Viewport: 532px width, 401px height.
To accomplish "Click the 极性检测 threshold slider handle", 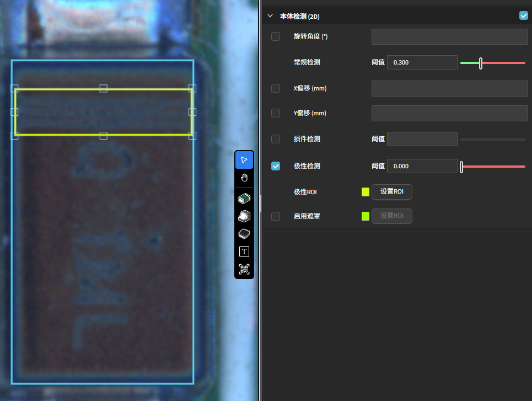I will 461,166.
